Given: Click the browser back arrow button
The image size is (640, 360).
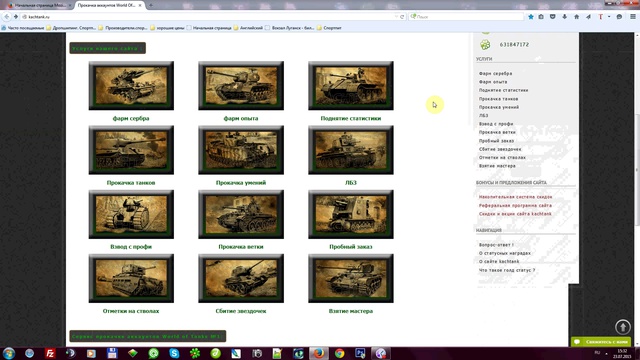Looking at the screenshot, I should point(7,17).
